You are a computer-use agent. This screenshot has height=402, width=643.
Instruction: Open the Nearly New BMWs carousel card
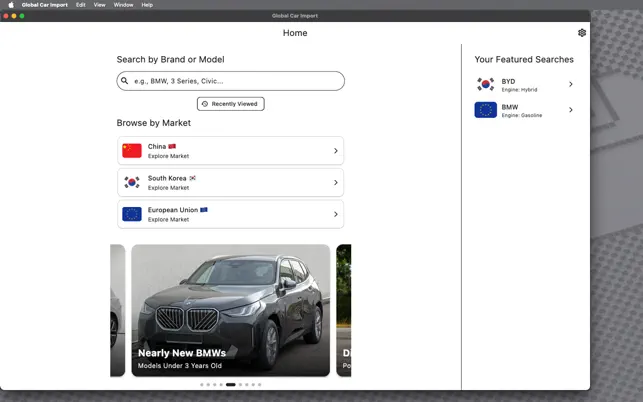pyautogui.click(x=230, y=311)
